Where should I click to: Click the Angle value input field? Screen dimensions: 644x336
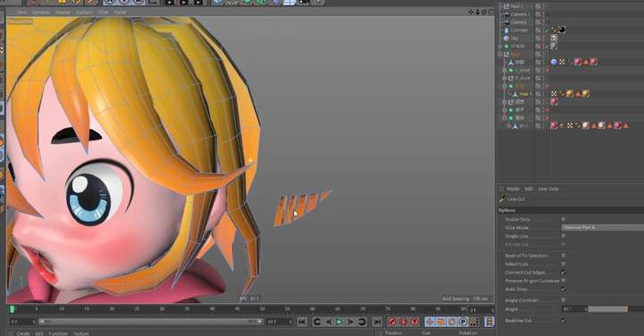click(573, 309)
